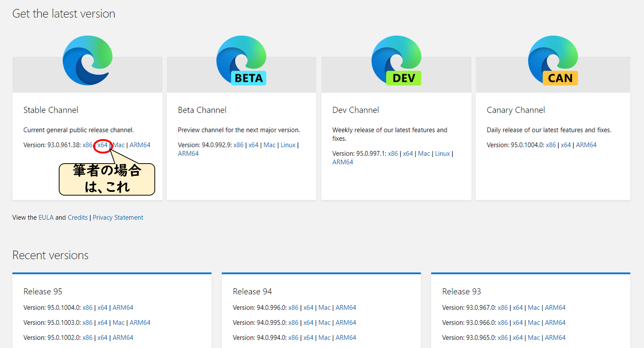The height and width of the screenshot is (348, 644).
Task: Download Dev 95.0.997.1 x64 driver
Action: click(x=408, y=154)
